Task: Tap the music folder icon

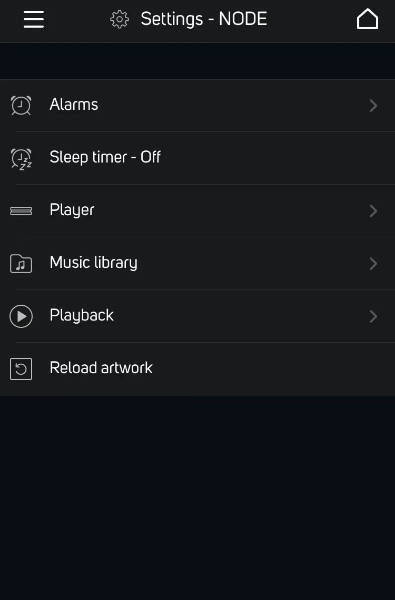Action: click(21, 264)
